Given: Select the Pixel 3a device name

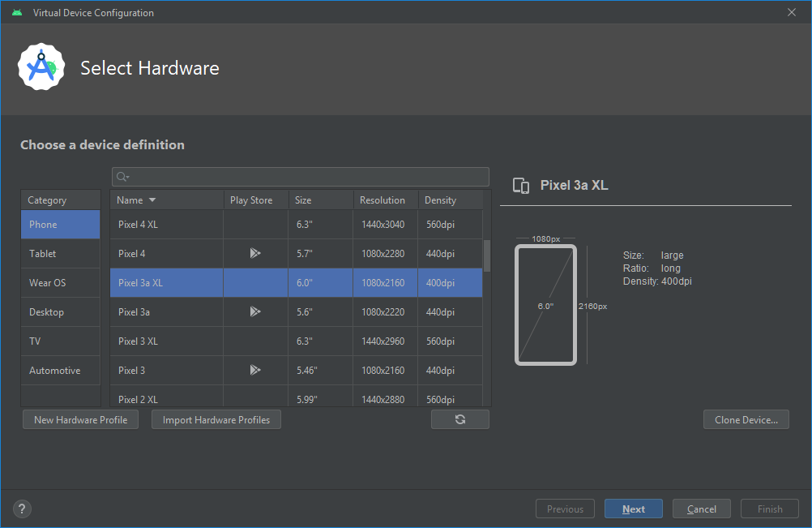Looking at the screenshot, I should [134, 312].
